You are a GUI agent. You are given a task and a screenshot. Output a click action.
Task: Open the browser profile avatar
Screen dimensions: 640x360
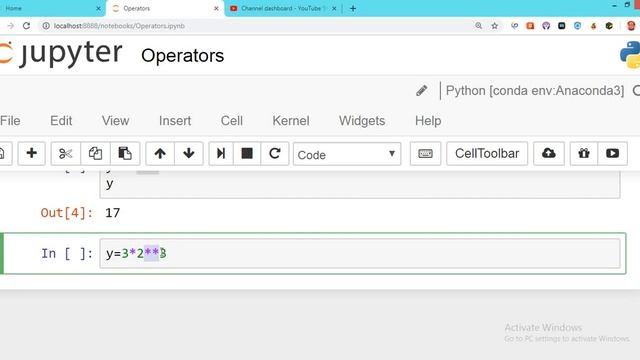(631, 26)
